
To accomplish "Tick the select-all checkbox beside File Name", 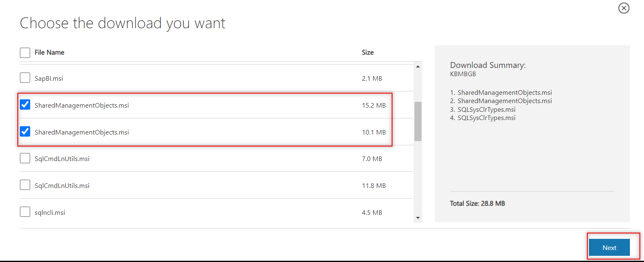I will click(x=25, y=53).
